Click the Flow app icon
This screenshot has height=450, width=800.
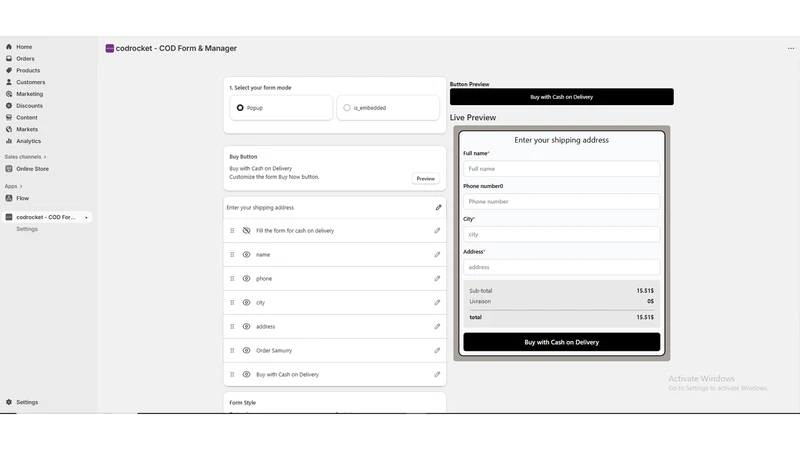[x=9, y=198]
